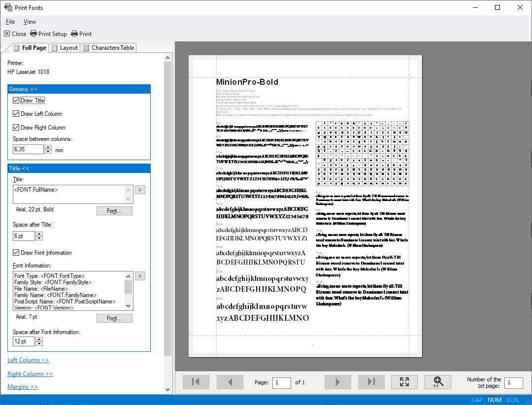This screenshot has width=532, height=405.
Task: Increase space between columns spinner up
Action: (x=48, y=147)
